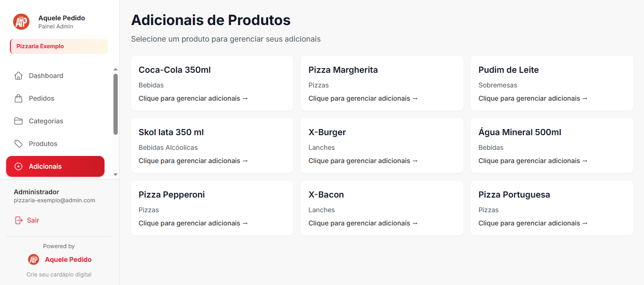644x285 pixels.
Task: Open the Pudim de Leite card
Action: (x=551, y=83)
